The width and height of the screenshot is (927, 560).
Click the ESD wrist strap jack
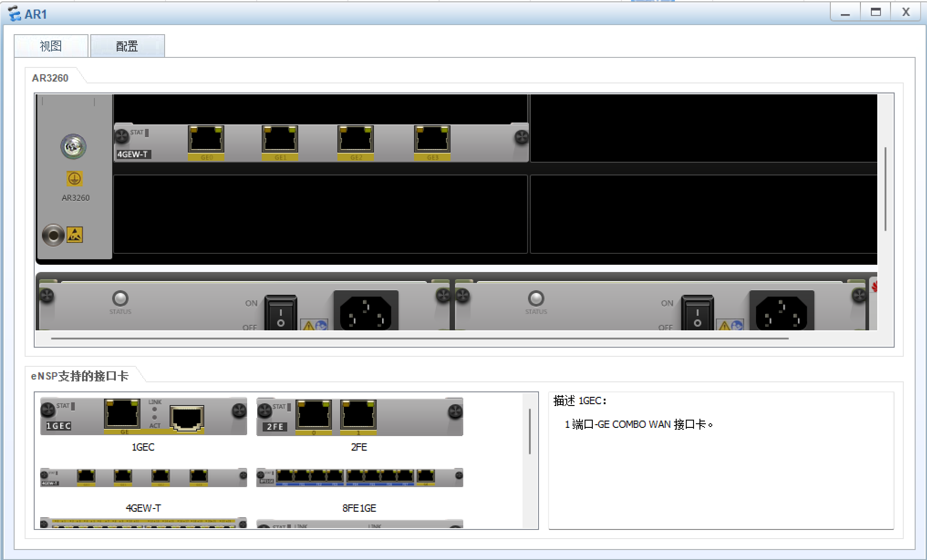[x=53, y=235]
